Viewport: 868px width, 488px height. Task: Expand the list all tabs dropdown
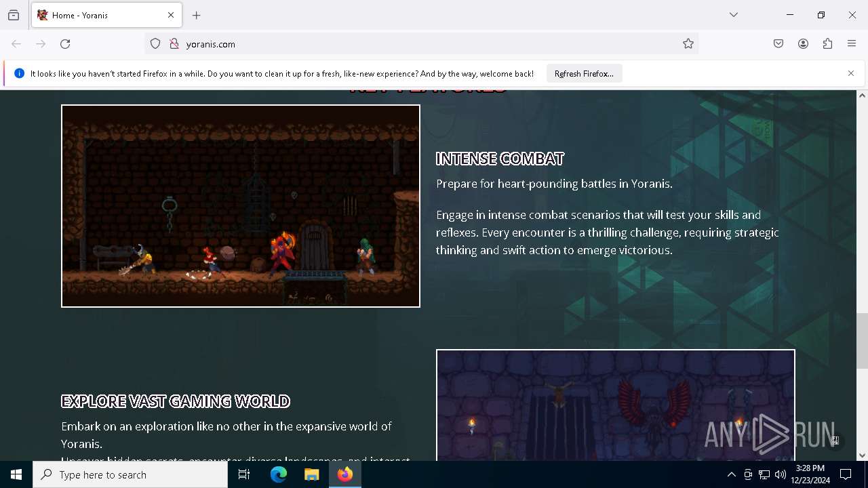[x=734, y=15]
